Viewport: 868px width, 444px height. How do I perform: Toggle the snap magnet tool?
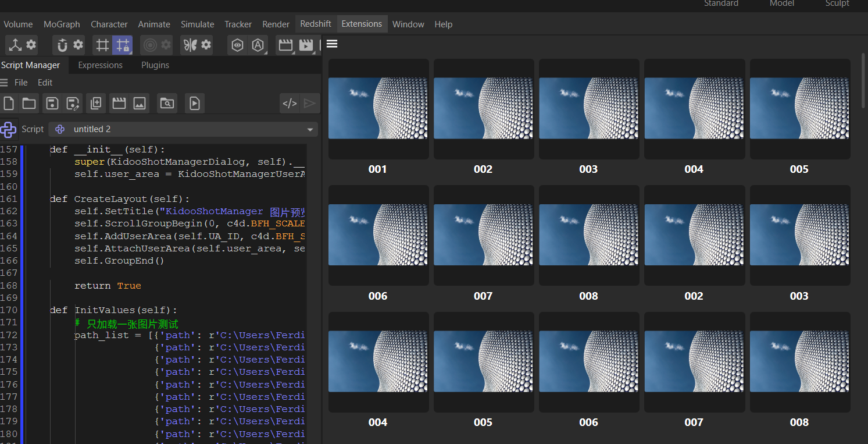[x=62, y=45]
